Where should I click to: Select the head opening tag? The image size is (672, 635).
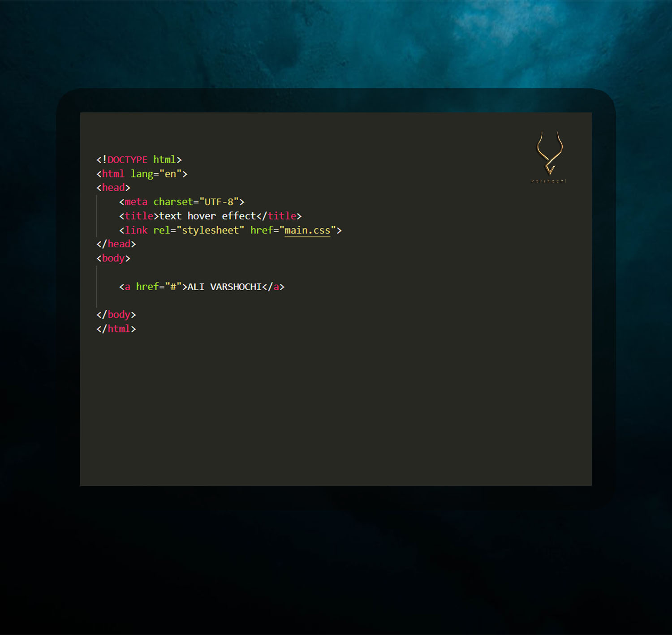point(113,188)
